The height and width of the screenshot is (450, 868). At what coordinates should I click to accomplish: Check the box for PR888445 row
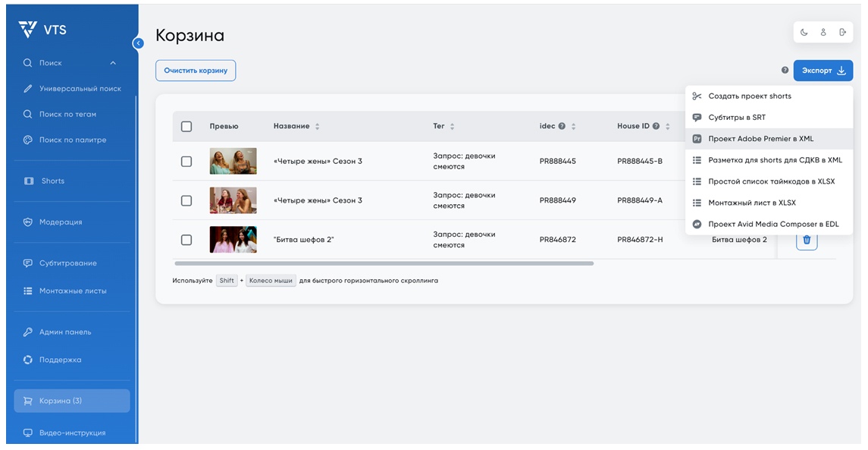(x=186, y=161)
